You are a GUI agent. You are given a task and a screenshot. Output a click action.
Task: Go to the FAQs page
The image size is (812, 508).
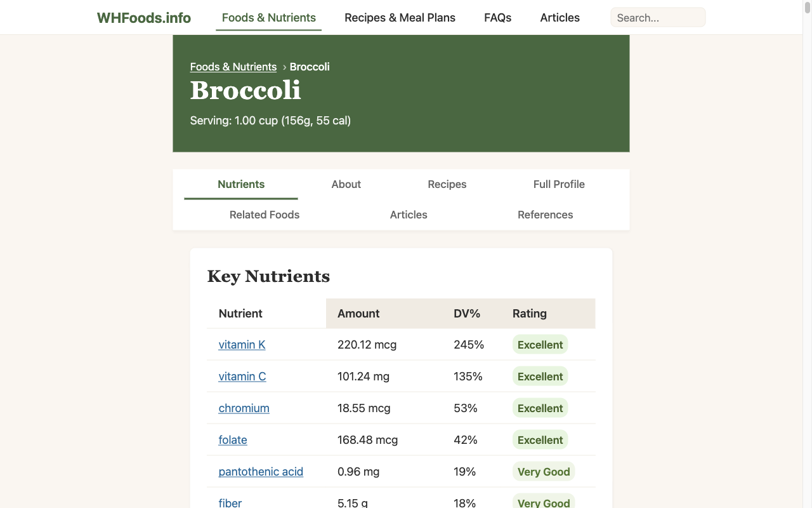[497, 17]
